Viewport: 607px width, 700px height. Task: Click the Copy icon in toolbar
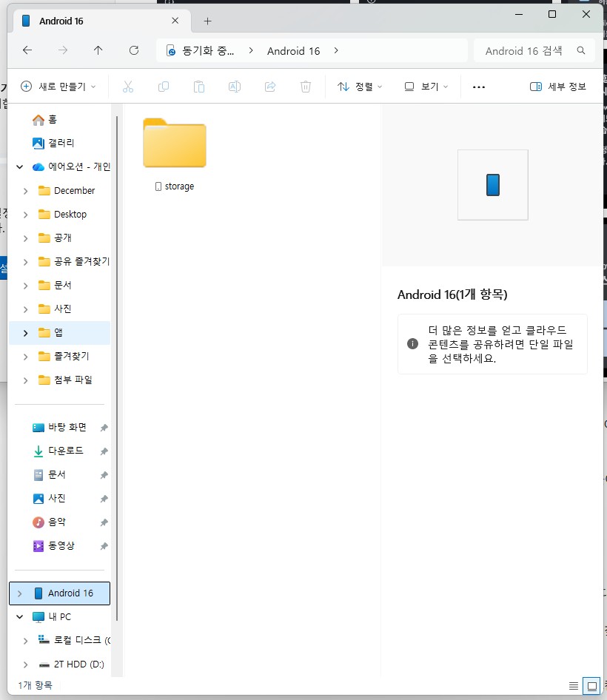[164, 87]
